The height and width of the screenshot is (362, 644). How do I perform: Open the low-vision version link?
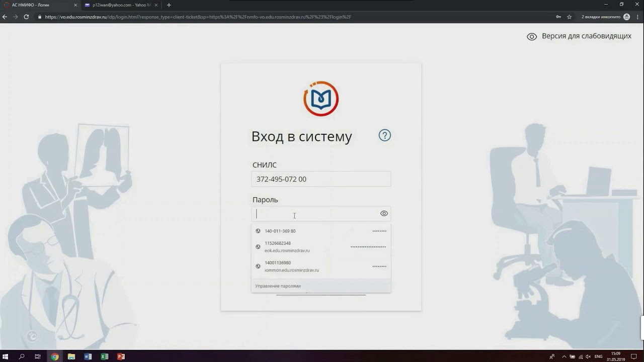tap(579, 36)
